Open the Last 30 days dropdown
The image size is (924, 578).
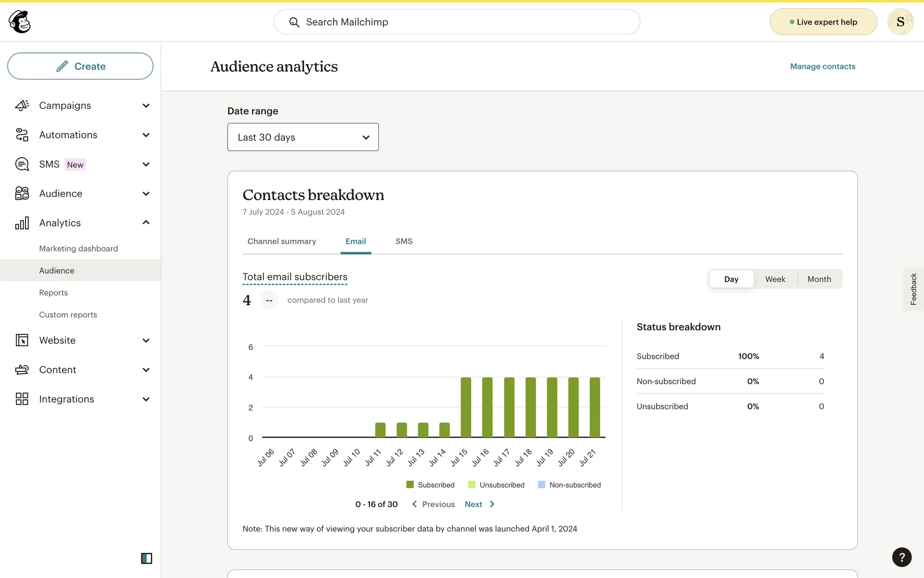303,137
